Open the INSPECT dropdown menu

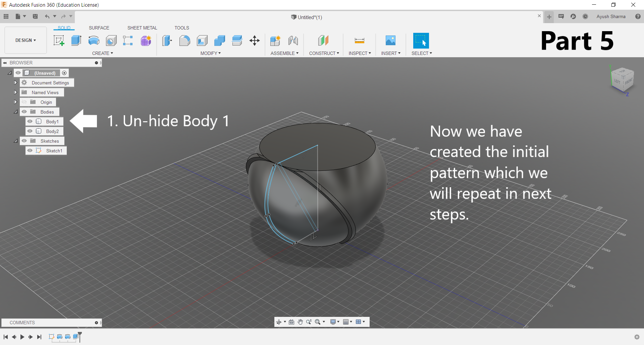360,53
